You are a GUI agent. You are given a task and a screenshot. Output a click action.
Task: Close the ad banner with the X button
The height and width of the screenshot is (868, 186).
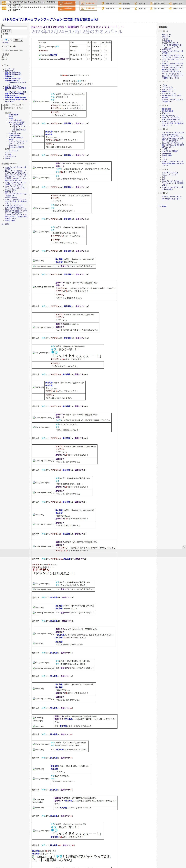coord(184,547)
